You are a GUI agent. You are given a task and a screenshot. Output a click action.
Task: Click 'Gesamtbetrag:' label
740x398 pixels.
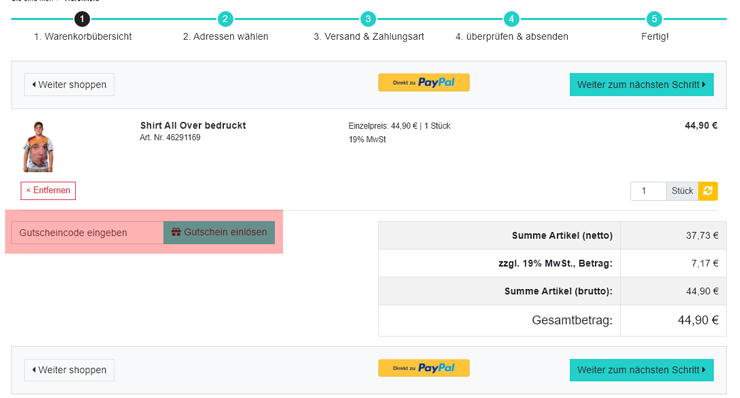572,320
